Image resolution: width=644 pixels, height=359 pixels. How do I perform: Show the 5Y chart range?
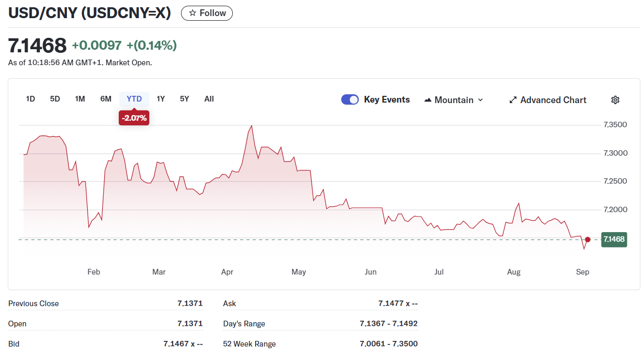(x=185, y=99)
